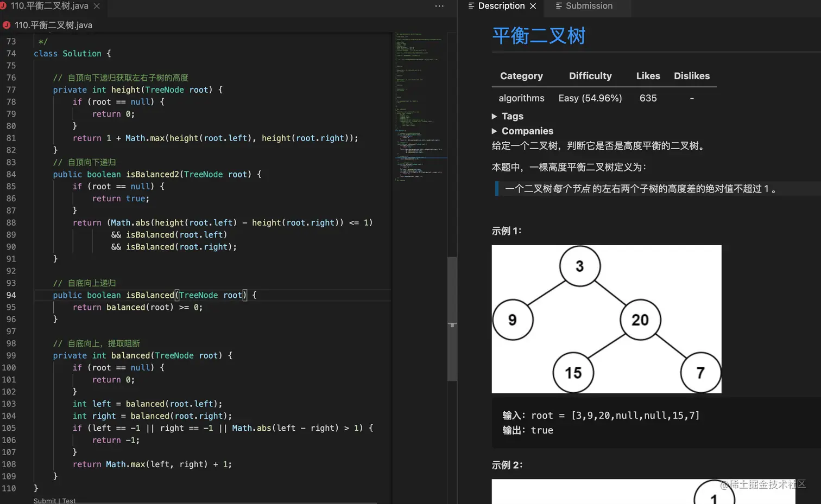
Task: Click the Java file icon in the breadcrumb
Action: [7, 25]
